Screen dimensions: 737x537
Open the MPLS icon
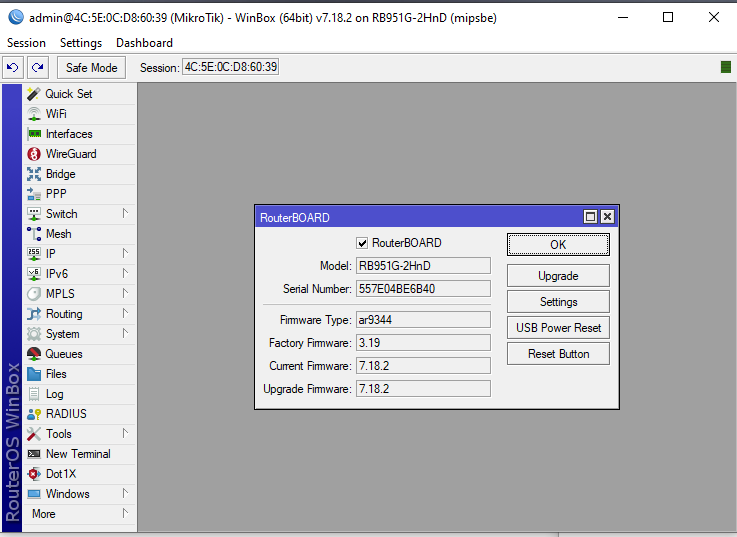[x=34, y=294]
